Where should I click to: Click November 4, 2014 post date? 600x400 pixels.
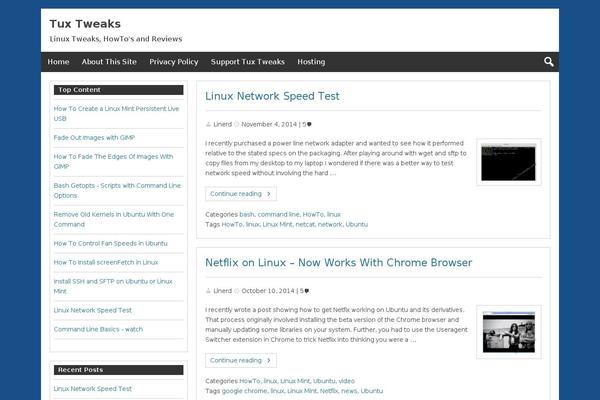click(269, 124)
